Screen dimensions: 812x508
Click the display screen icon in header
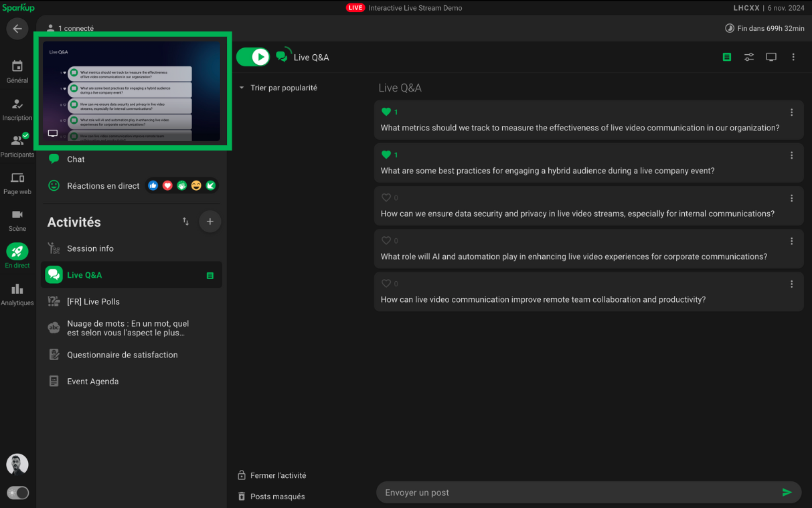tap(771, 58)
